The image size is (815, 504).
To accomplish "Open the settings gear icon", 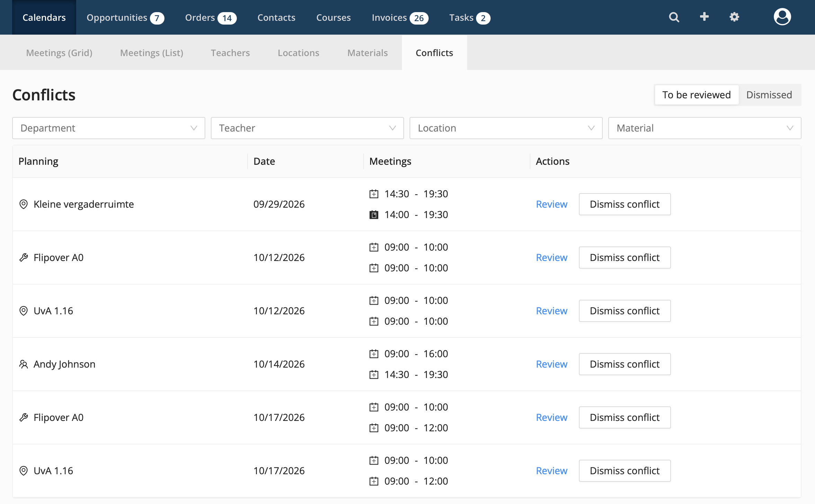I will [734, 17].
